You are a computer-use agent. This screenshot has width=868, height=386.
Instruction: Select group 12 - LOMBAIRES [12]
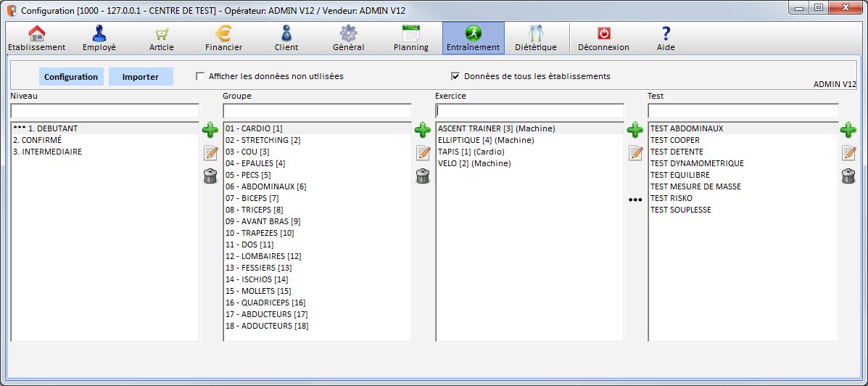click(317, 256)
